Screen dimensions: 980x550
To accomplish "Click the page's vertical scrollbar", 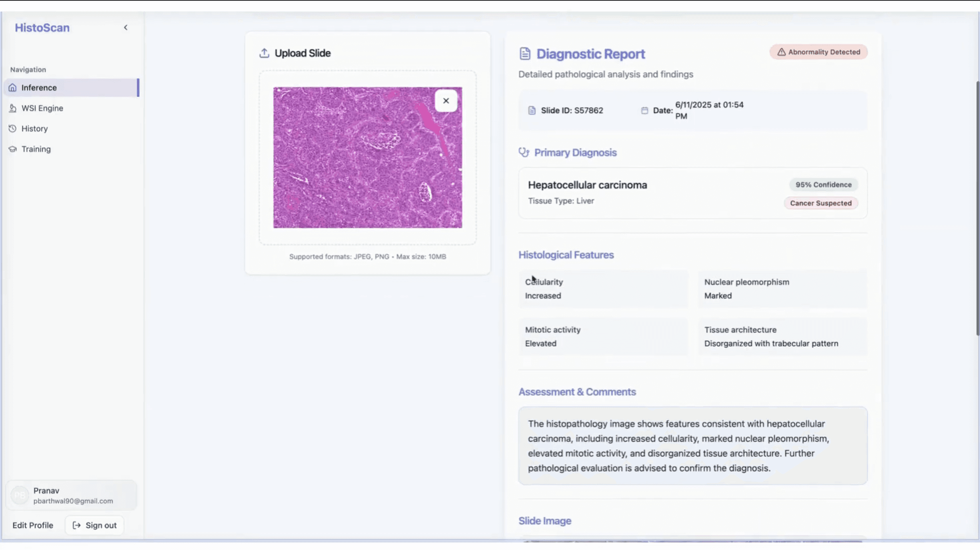I will coord(977,208).
